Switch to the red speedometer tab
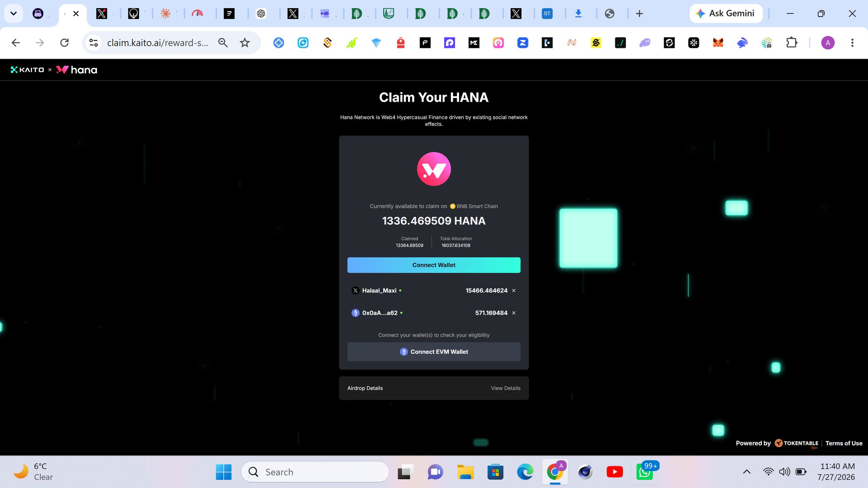Screen dimensions: 868x488 coord(197,14)
